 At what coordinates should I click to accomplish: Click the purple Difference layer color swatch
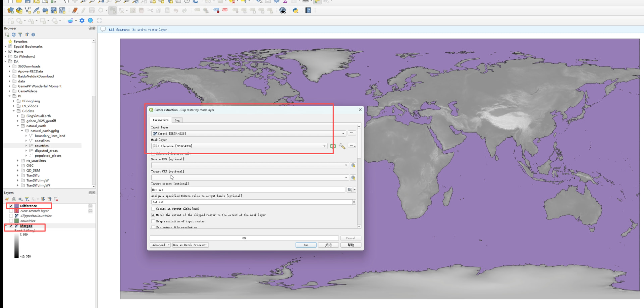16,206
